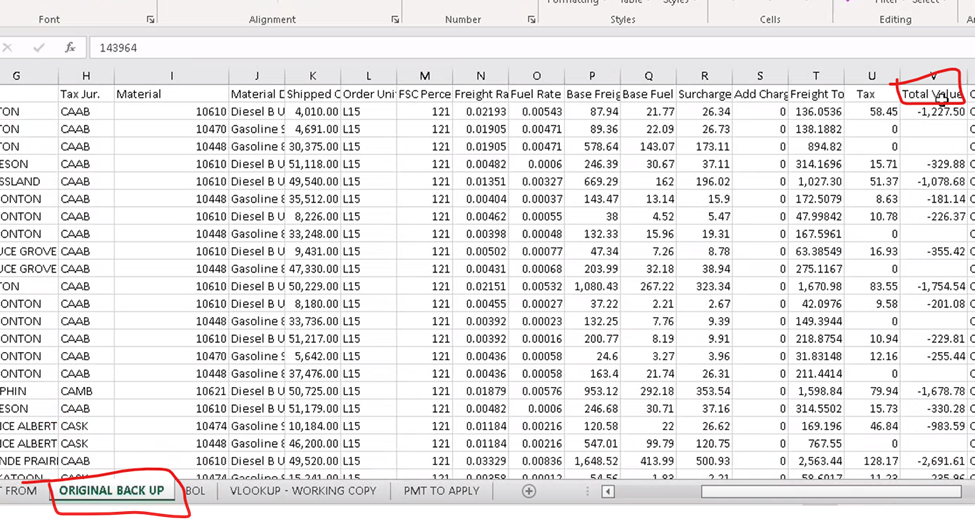Select base fuel cell 267.22
Viewport: 975px width, 519px height.
click(649, 286)
